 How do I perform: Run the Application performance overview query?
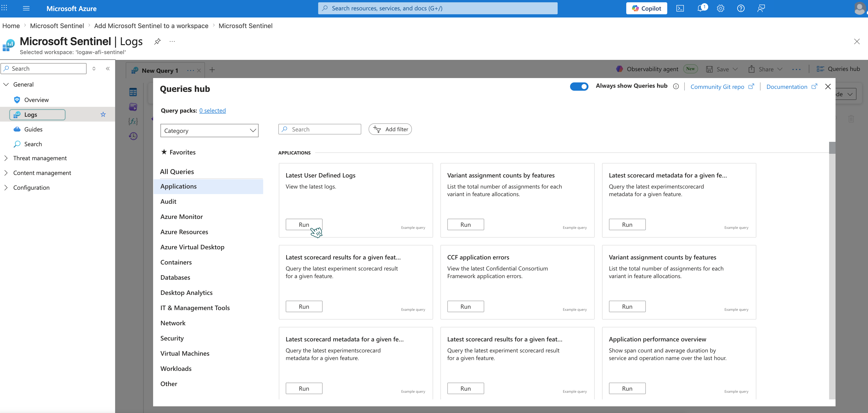(x=627, y=388)
